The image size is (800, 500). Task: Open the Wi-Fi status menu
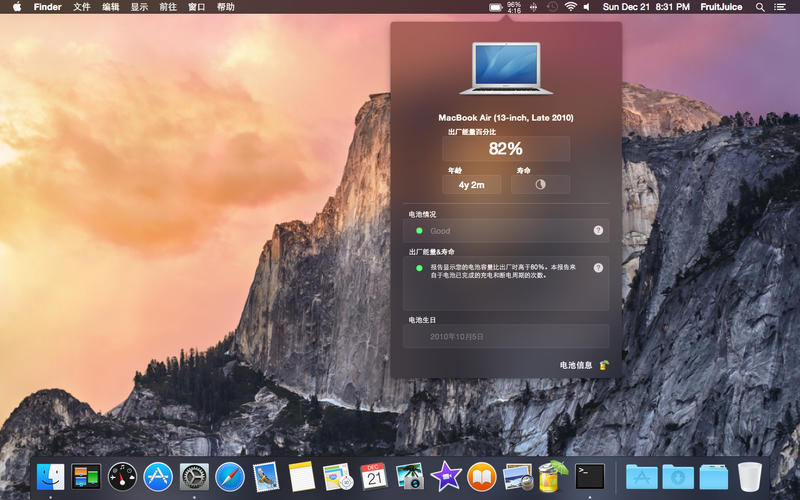point(571,7)
